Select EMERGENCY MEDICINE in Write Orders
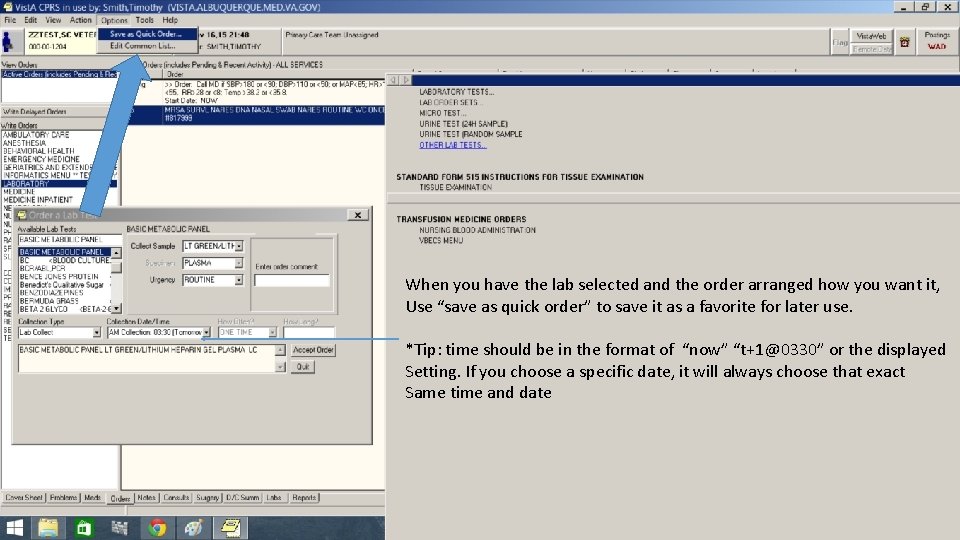 [x=42, y=159]
